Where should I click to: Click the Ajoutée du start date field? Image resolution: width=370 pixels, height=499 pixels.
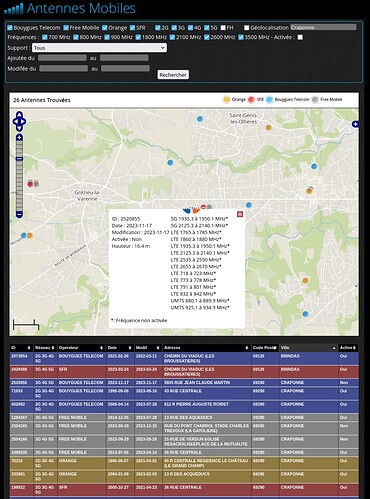coord(62,58)
